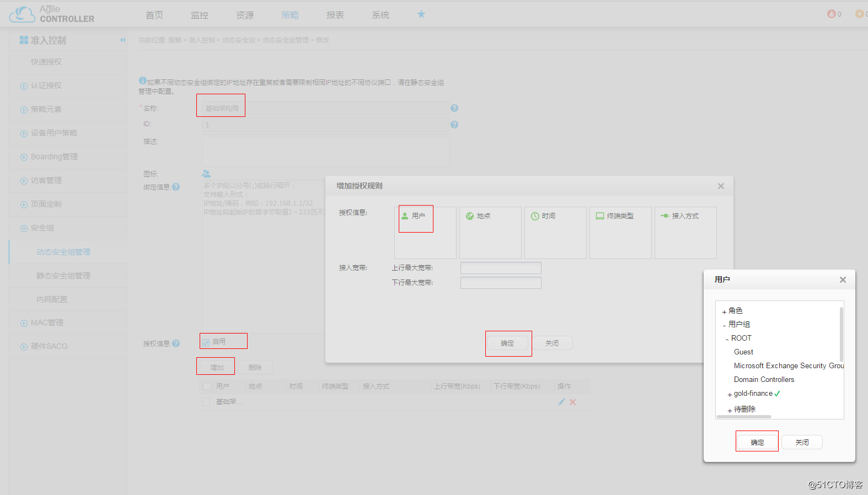Open 内网配置 in the sidebar
The height and width of the screenshot is (495, 868).
(52, 299)
